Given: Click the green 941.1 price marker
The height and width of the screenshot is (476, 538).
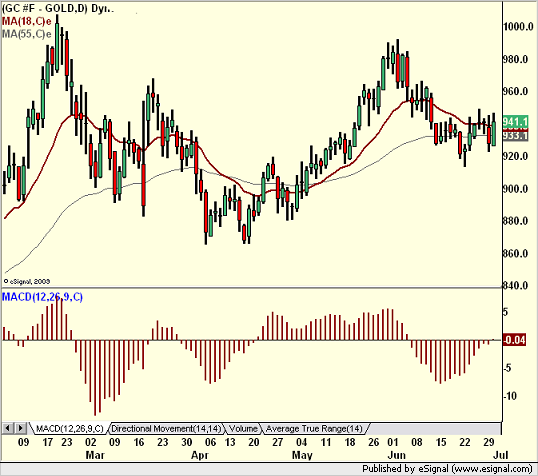Looking at the screenshot, I should tap(515, 121).
